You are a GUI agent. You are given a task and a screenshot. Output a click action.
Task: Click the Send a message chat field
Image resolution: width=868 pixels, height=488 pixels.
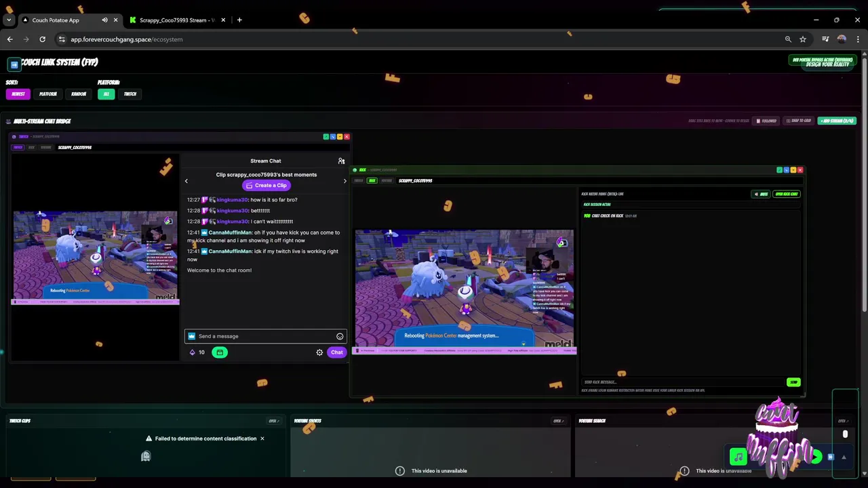(265, 336)
